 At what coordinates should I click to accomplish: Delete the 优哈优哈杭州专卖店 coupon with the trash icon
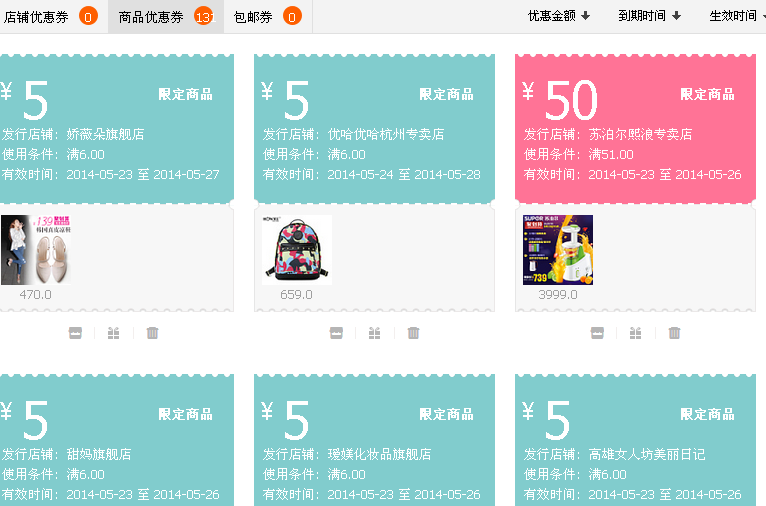tap(413, 333)
